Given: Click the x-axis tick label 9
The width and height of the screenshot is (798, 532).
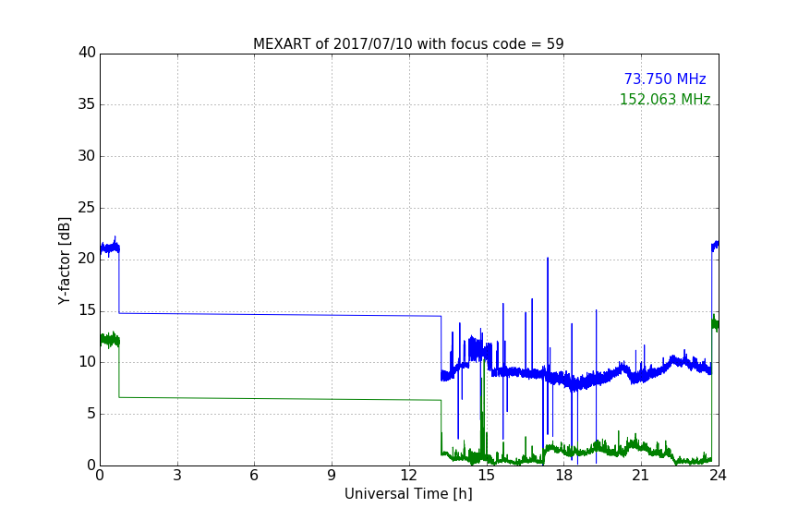Looking at the screenshot, I should point(332,476).
